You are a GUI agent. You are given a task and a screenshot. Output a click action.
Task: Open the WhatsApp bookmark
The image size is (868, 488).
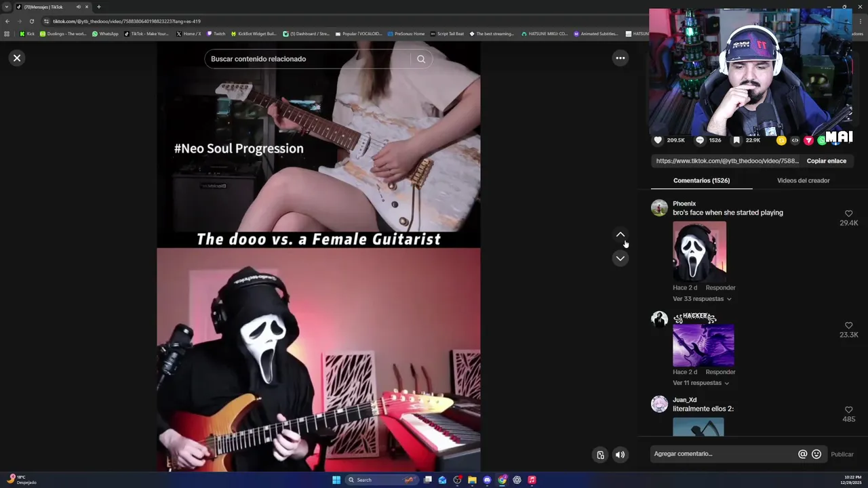pos(105,34)
